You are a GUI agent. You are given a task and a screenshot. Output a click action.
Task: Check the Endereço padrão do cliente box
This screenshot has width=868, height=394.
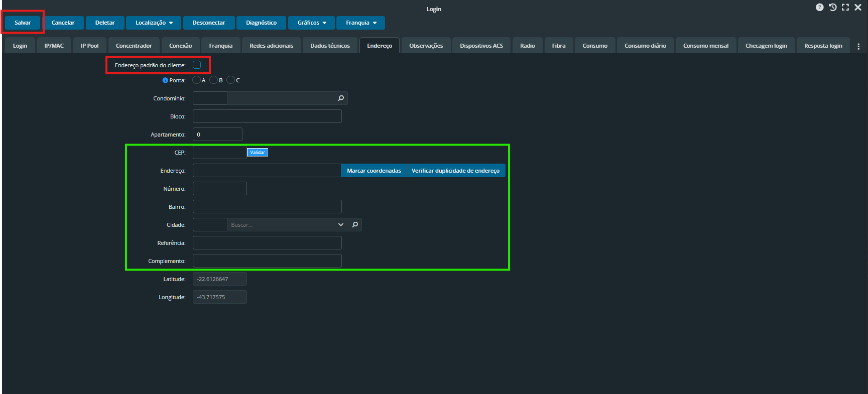(x=197, y=65)
